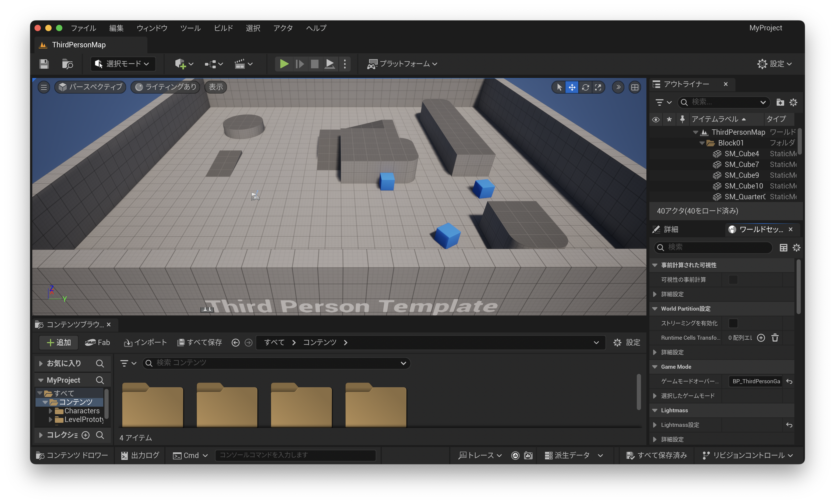Open the Output Log panel

pyautogui.click(x=140, y=456)
